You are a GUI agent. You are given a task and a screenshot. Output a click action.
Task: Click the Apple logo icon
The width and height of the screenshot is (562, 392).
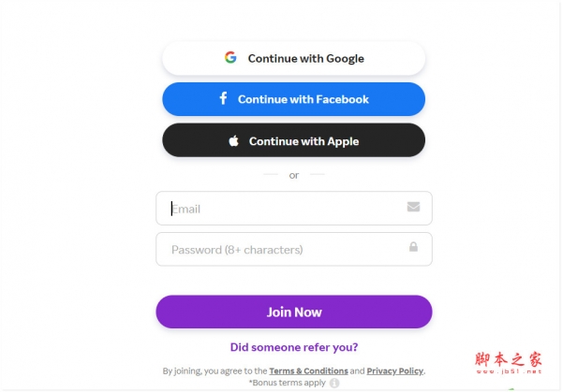[x=233, y=141]
